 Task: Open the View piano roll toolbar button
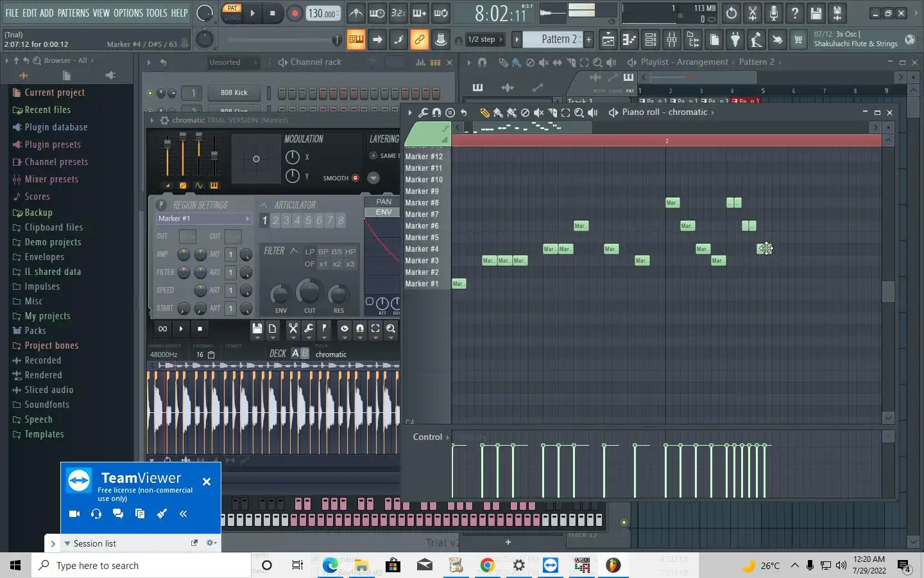point(629,40)
